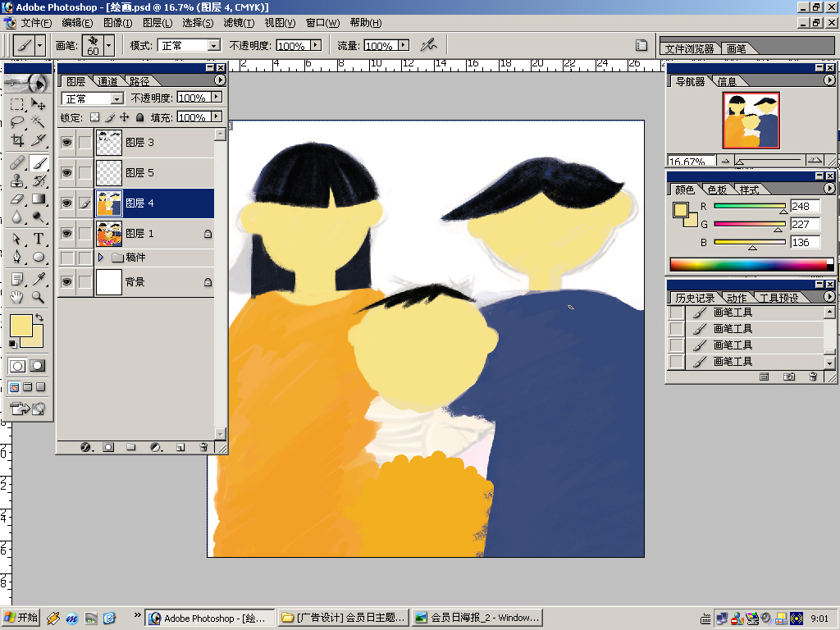Pick the Magic Wand tool

(38, 122)
